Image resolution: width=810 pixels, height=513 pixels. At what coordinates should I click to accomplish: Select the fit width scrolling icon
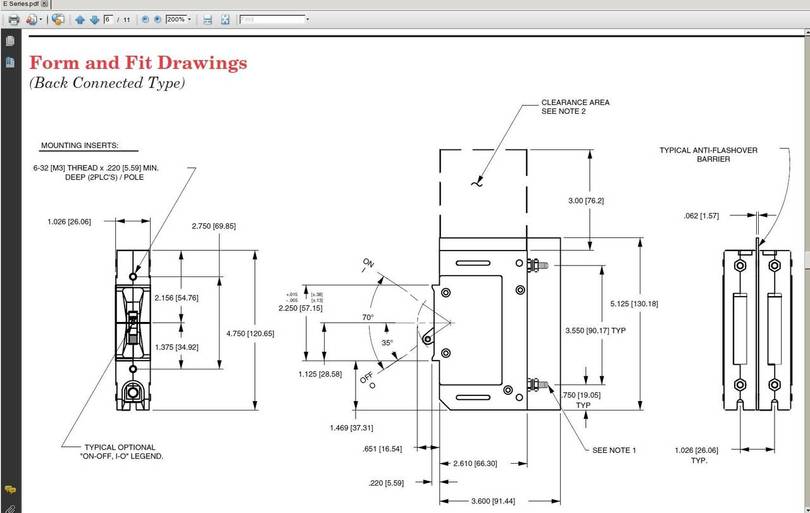point(208,20)
